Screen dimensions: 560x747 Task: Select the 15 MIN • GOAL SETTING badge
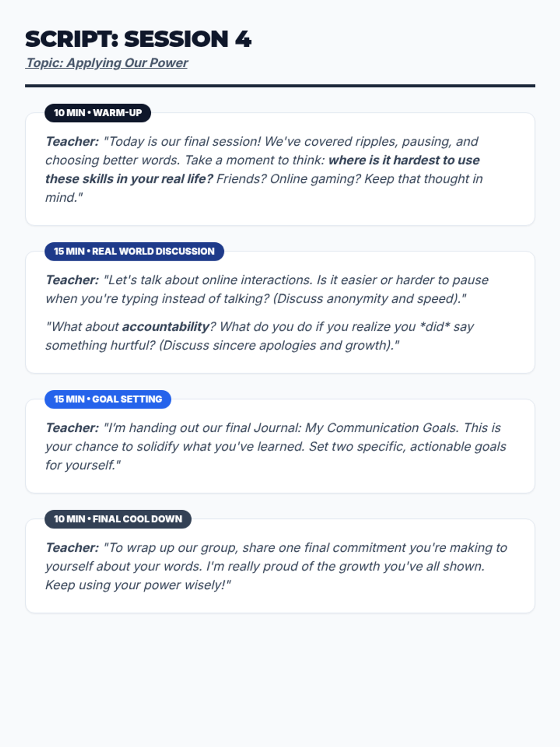pyautogui.click(x=108, y=400)
